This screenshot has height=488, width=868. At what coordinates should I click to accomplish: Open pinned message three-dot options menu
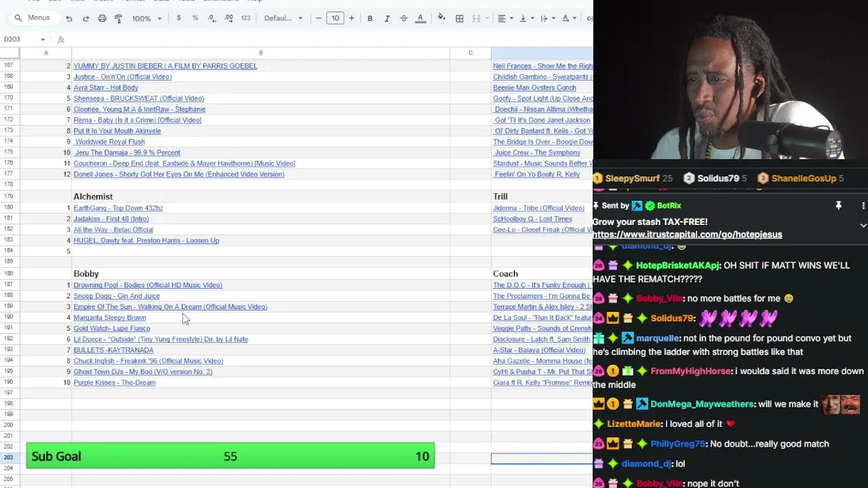pos(863,205)
